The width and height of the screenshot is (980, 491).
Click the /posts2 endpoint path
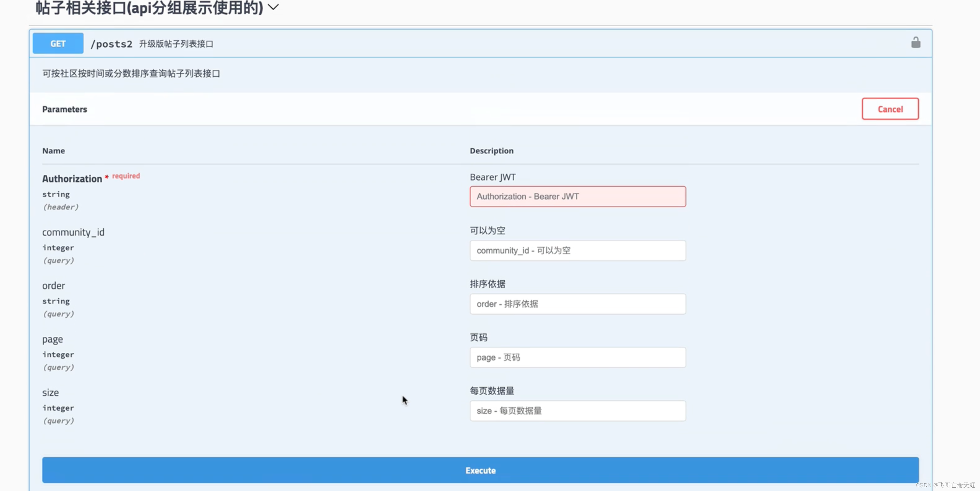(111, 44)
